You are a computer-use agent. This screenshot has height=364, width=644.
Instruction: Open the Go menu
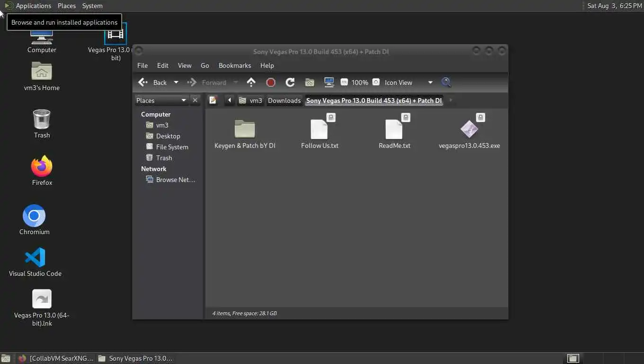click(205, 65)
